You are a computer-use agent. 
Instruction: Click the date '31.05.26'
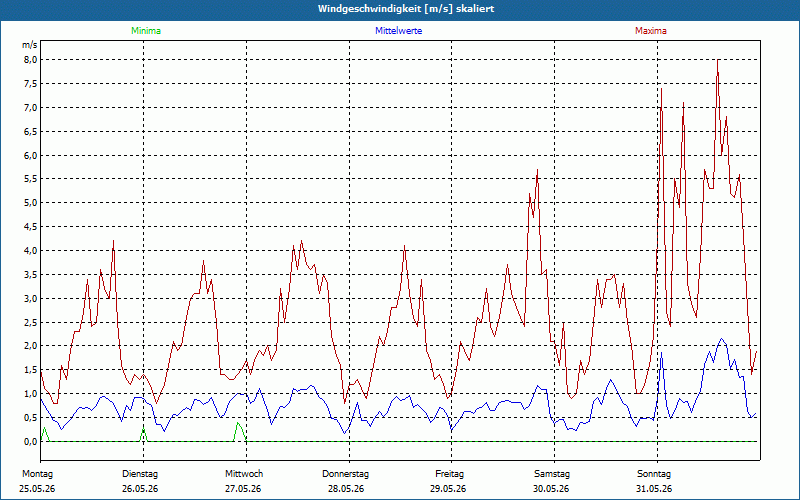pos(654,489)
